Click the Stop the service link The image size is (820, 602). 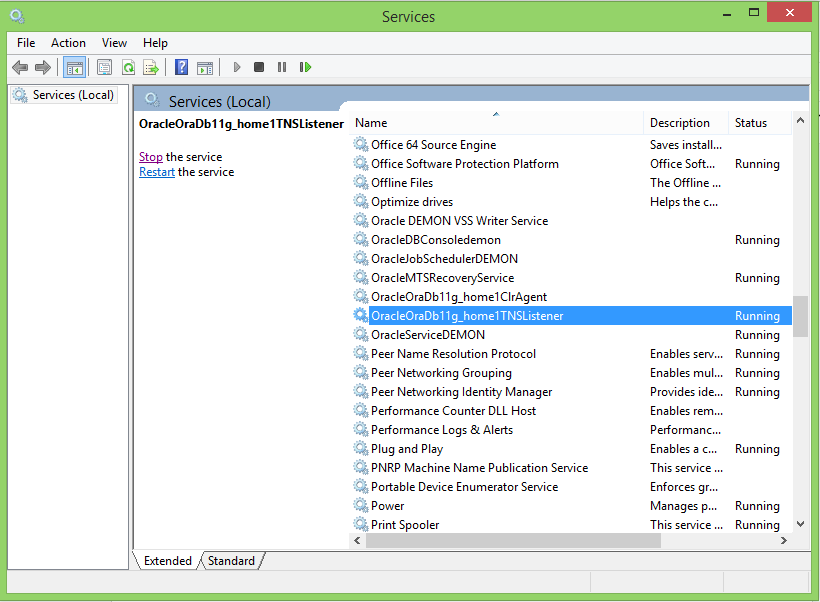tap(151, 157)
